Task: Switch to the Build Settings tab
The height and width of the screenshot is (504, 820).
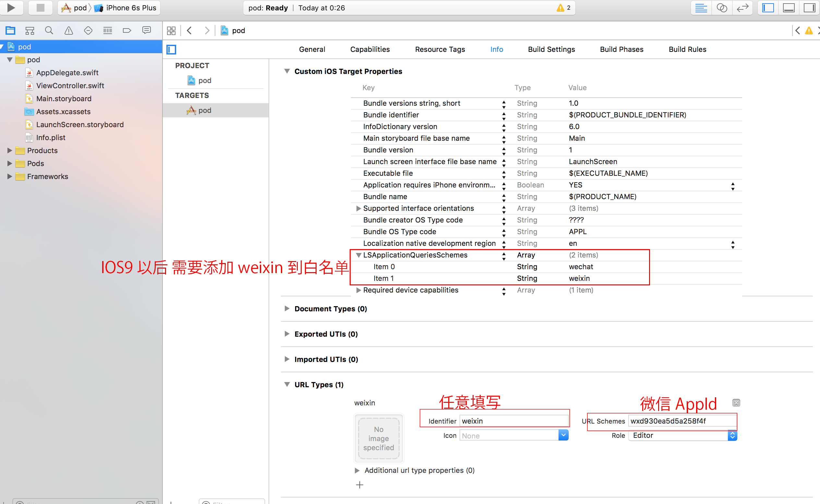Action: 551,49
